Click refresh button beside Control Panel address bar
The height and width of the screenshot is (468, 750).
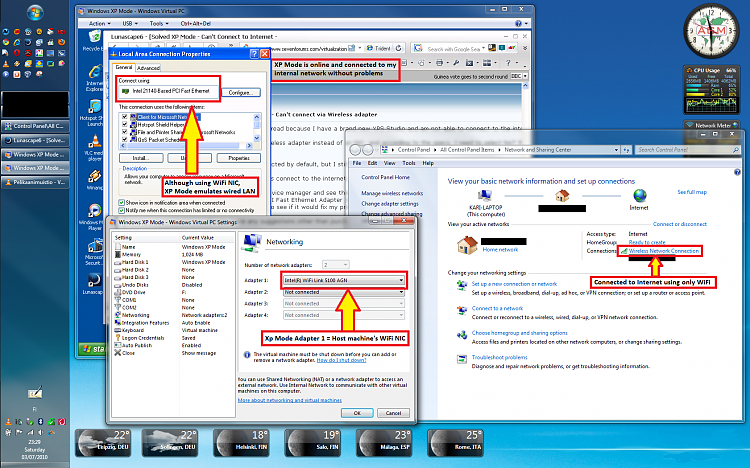626,150
